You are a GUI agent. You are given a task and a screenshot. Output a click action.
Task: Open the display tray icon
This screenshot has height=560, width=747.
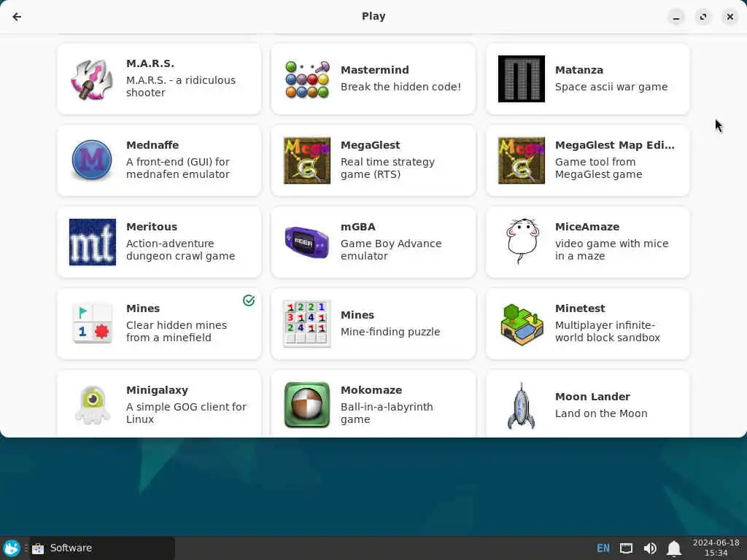point(626,548)
